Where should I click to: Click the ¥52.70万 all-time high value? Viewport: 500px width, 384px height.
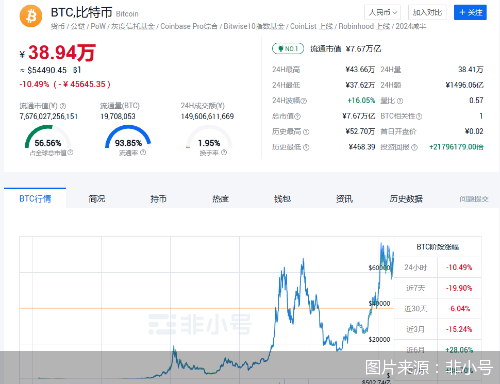click(x=360, y=131)
